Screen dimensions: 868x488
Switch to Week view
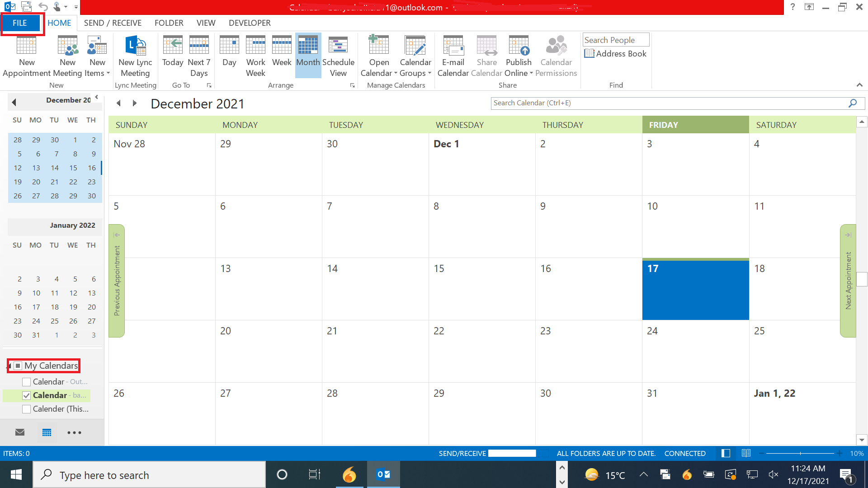pyautogui.click(x=282, y=51)
